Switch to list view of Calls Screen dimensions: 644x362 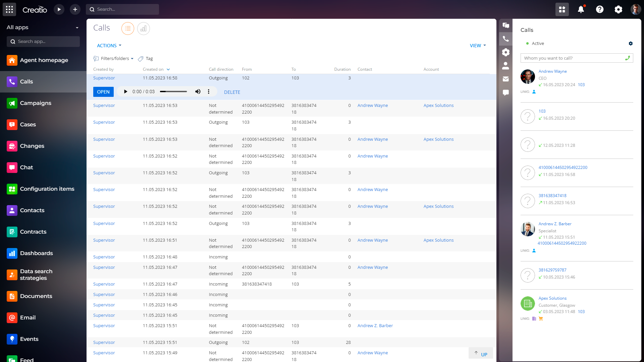click(x=128, y=28)
